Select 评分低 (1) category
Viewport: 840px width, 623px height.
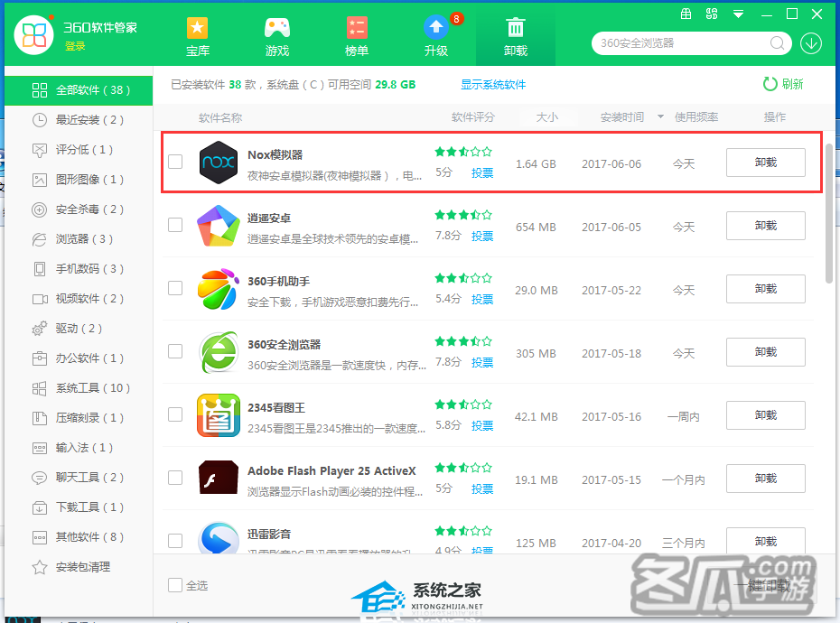tap(79, 150)
